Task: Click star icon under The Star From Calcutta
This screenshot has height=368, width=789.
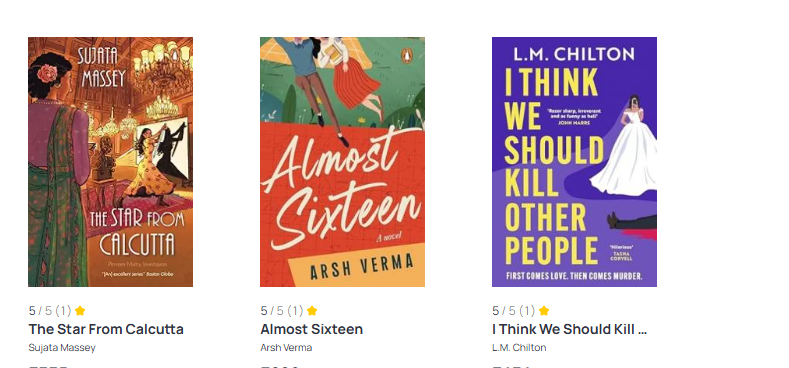Action: click(x=80, y=311)
